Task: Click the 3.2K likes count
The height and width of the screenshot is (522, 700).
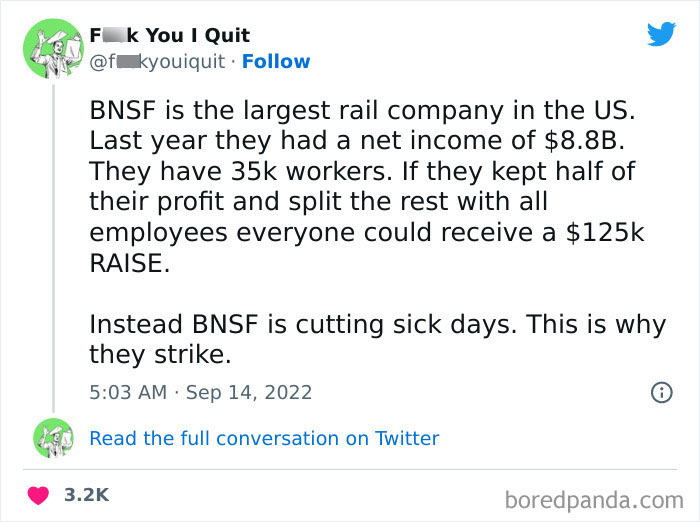Action: [x=85, y=494]
